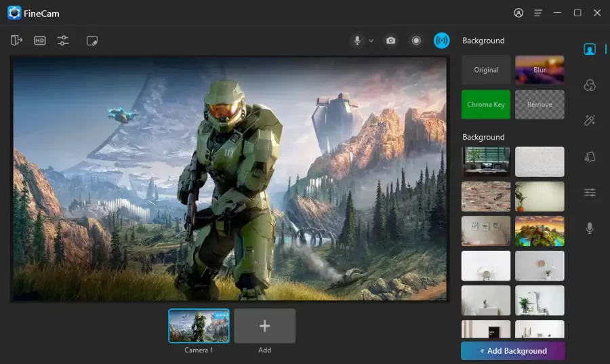The height and width of the screenshot is (364, 610).
Task: Choose the plain white textured wall background
Action: (x=540, y=161)
